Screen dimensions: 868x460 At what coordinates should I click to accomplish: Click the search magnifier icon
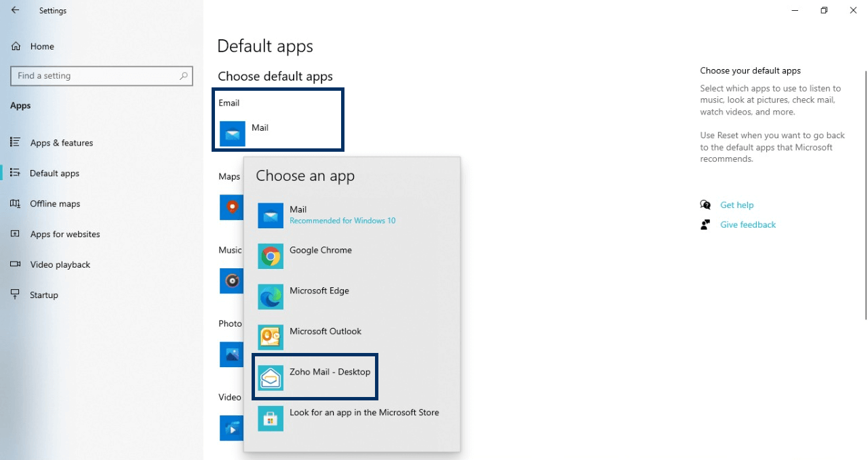click(x=183, y=76)
